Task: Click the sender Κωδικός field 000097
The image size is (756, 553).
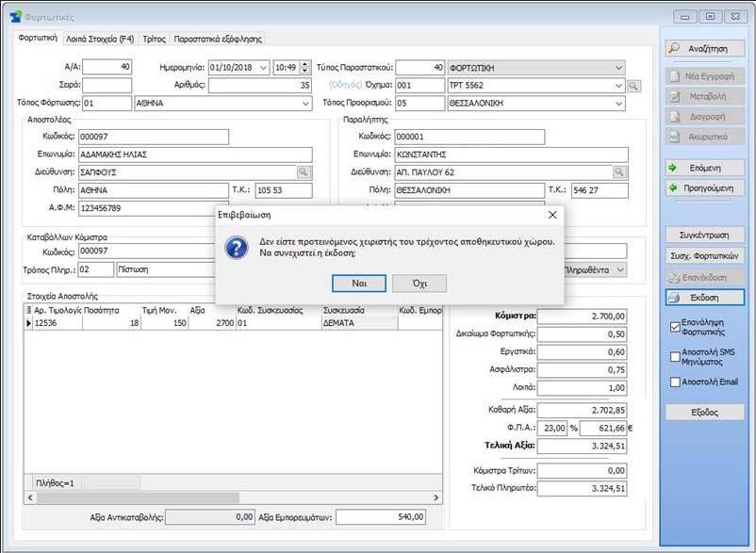Action: (x=154, y=137)
